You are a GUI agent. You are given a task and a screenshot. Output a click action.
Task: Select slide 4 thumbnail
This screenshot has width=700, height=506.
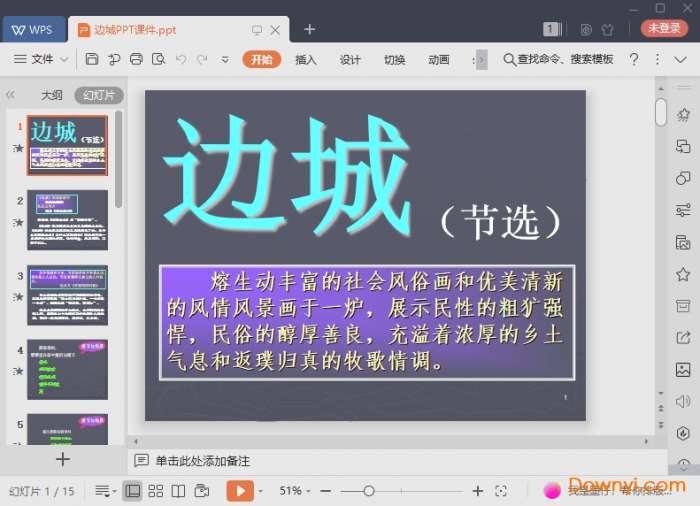point(67,369)
